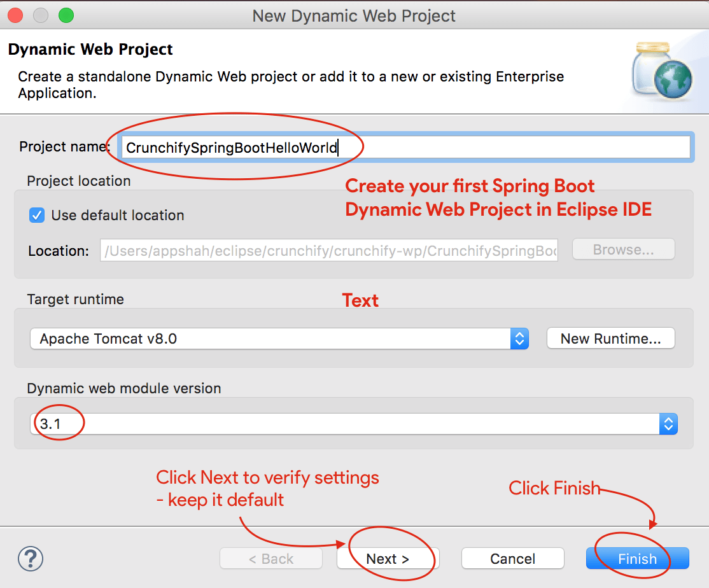This screenshot has height=588, width=709.
Task: Click the globe jar wizard icon
Action: pos(662,71)
